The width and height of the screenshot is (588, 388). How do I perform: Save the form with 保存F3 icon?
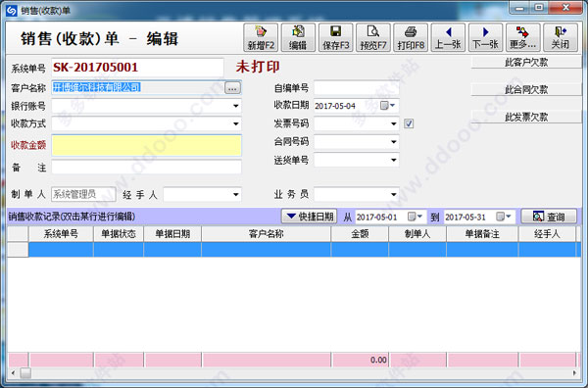pyautogui.click(x=335, y=37)
